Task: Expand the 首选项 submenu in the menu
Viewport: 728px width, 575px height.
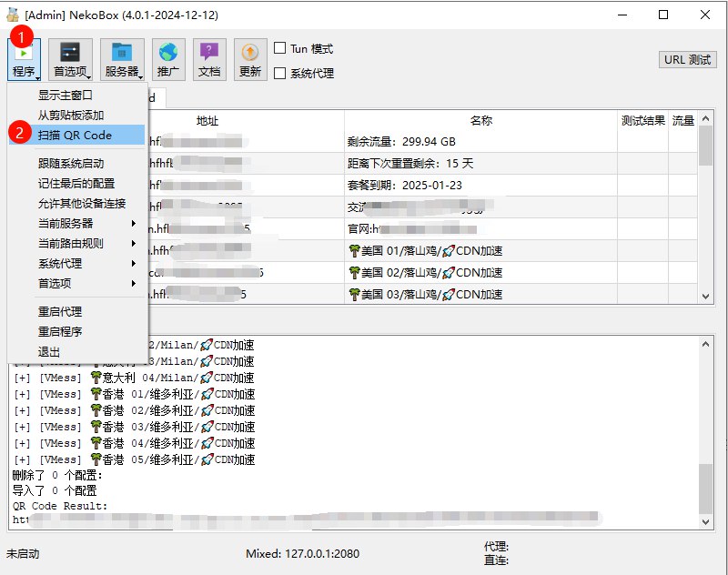Action: pyautogui.click(x=76, y=283)
